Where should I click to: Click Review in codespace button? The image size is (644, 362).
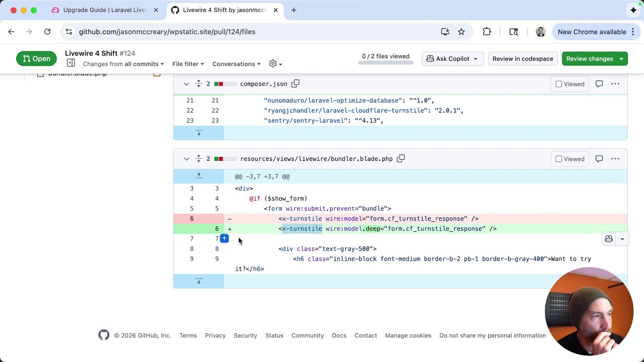tap(523, 59)
